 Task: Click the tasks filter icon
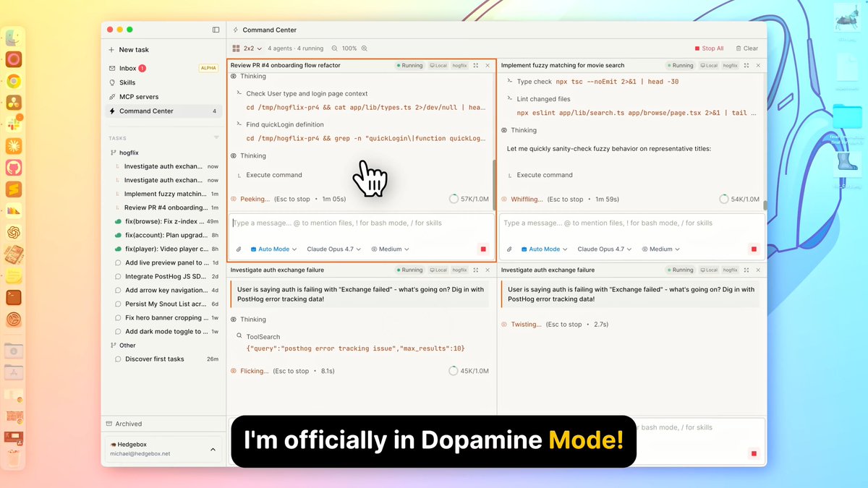(216, 137)
